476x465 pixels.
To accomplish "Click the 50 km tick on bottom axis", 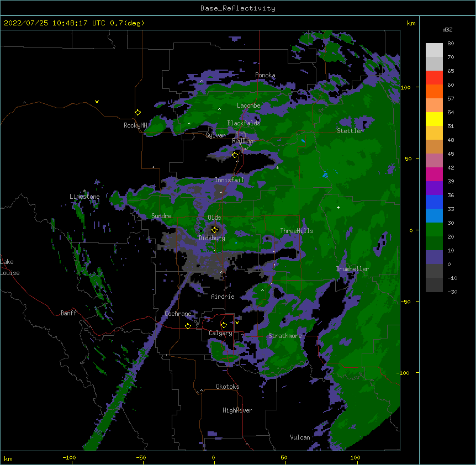I will point(284,458).
